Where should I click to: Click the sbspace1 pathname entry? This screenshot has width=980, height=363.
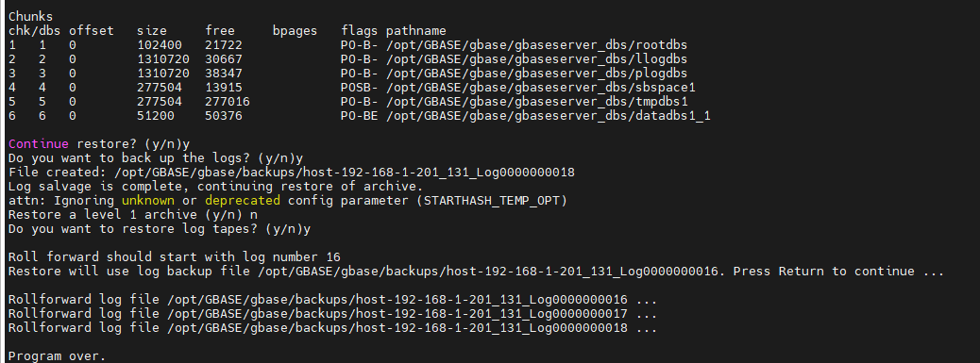540,88
